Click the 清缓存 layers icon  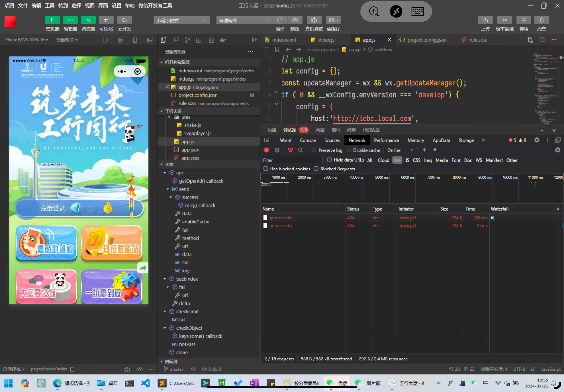click(x=332, y=20)
